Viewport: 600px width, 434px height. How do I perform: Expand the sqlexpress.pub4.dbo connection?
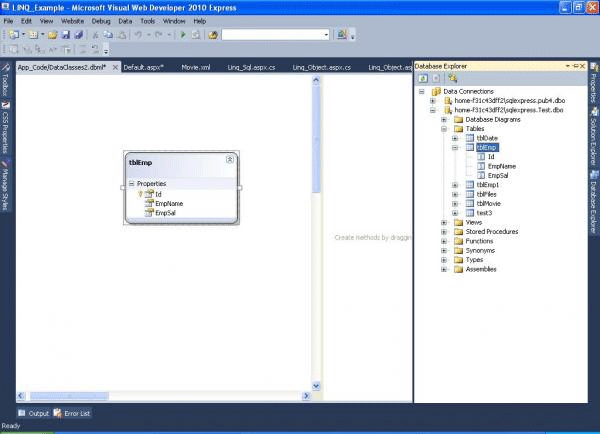pyautogui.click(x=433, y=101)
